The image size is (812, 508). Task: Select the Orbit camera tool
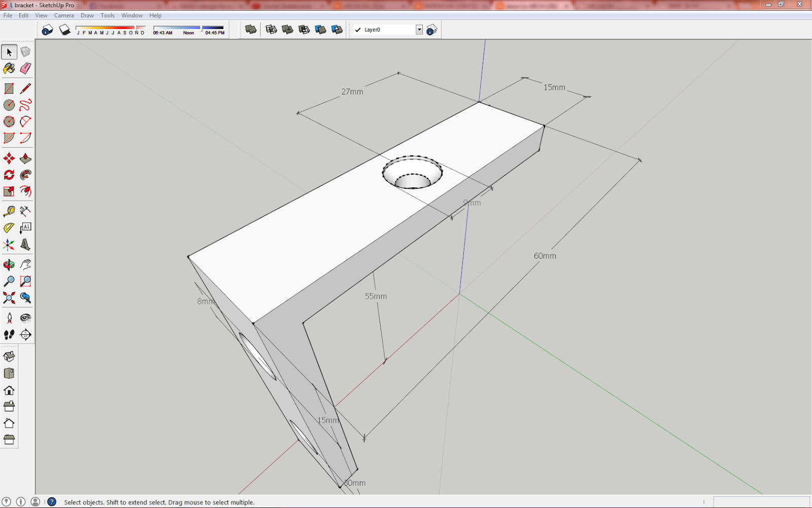click(x=9, y=265)
